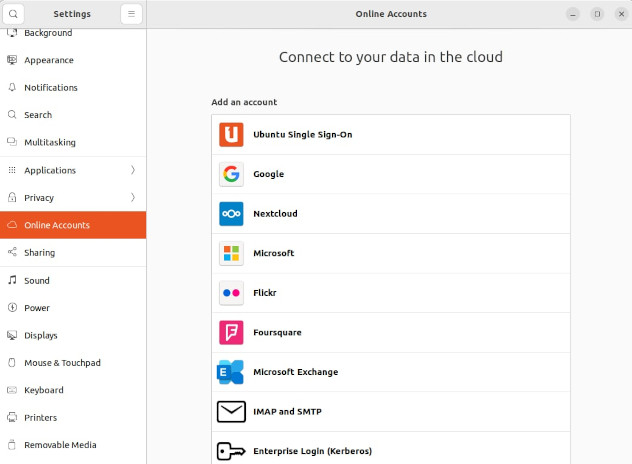This screenshot has width=632, height=464.
Task: Select the Nextcloud account icon
Action: click(231, 214)
